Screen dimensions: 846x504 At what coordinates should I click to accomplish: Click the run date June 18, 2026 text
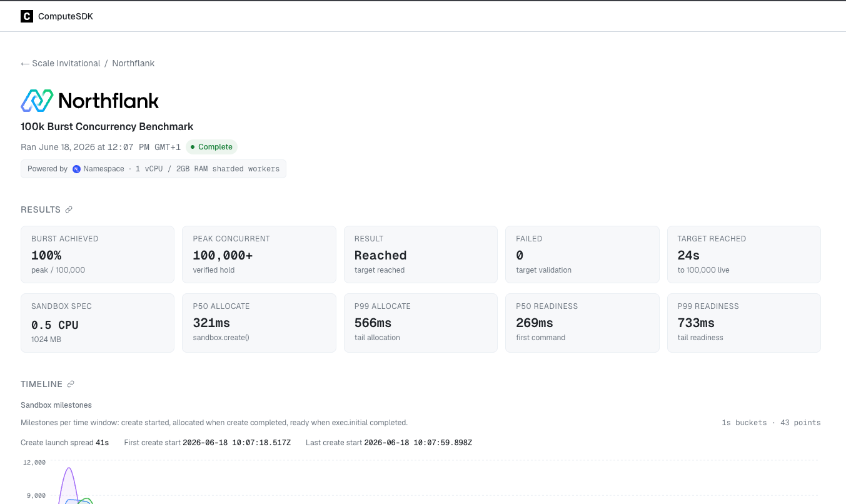click(67, 147)
